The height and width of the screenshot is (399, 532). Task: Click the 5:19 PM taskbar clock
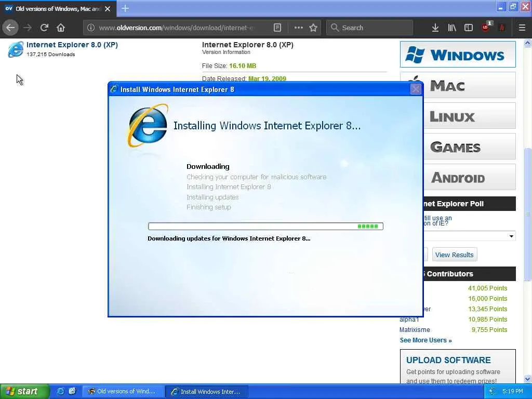click(x=513, y=392)
